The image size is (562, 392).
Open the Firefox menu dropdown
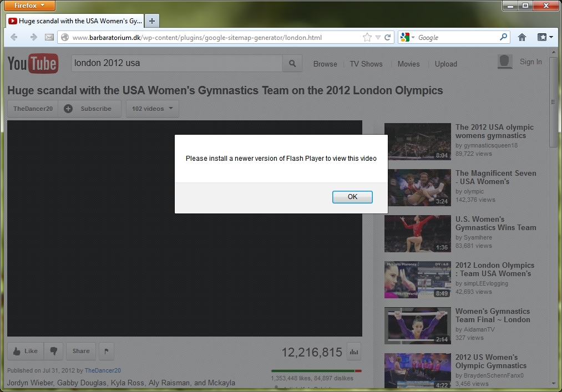[x=29, y=6]
